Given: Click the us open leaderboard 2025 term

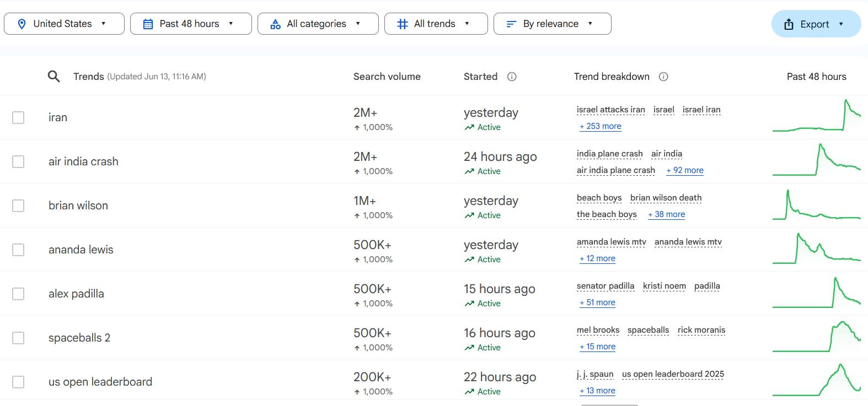Looking at the screenshot, I should [x=673, y=374].
